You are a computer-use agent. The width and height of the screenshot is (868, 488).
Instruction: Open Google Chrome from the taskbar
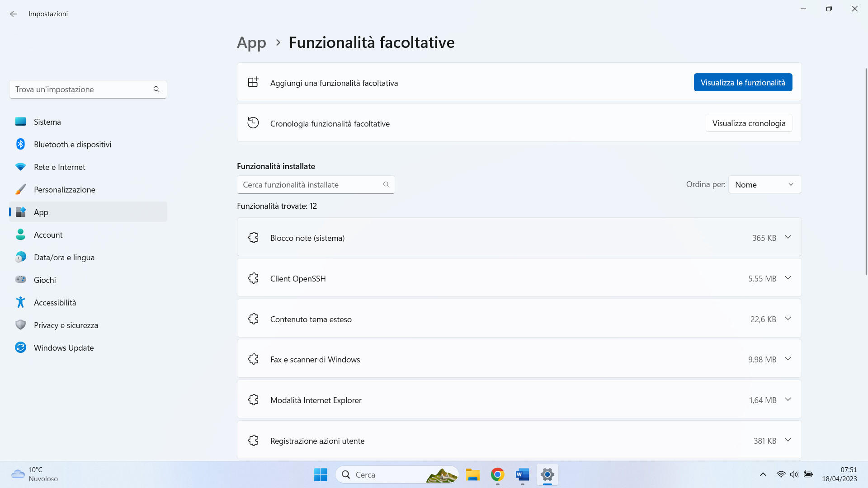pos(497,475)
